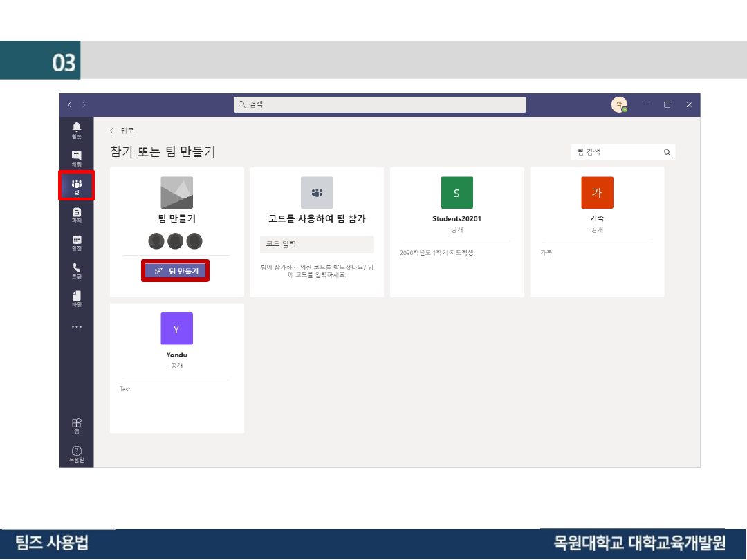Open the Calendar (일정) sidebar icon

coord(76,243)
